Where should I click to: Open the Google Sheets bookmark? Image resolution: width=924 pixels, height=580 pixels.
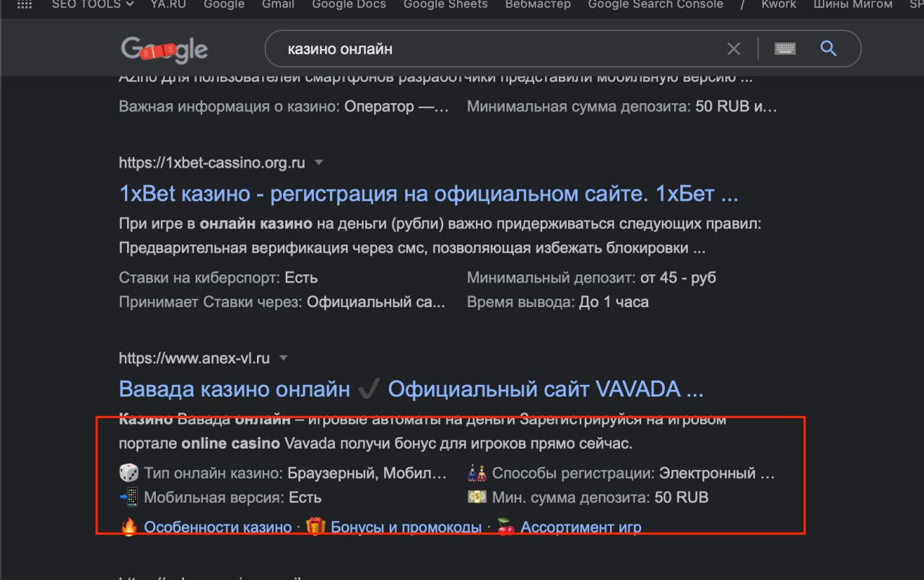(445, 4)
